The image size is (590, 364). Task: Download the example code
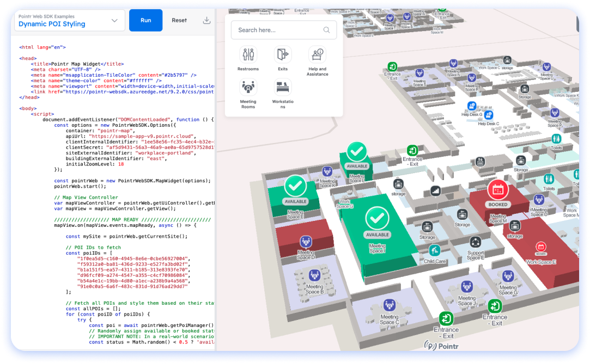click(x=206, y=21)
